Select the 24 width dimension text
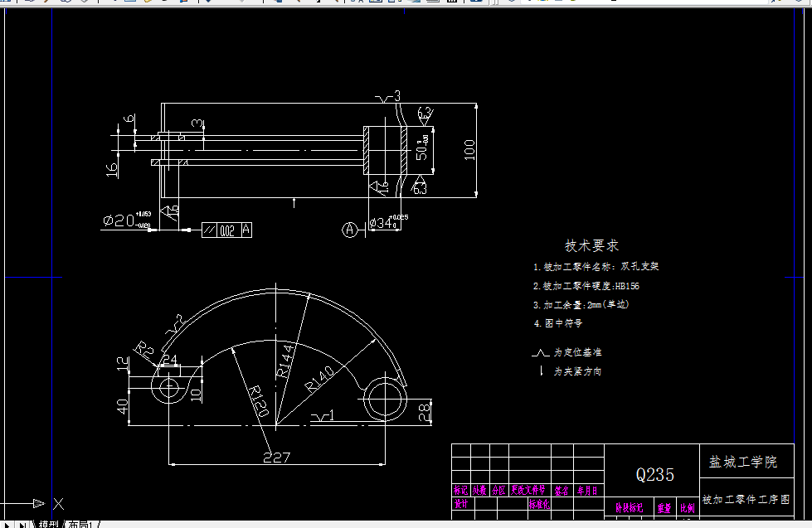The width and height of the screenshot is (812, 528). coord(170,359)
